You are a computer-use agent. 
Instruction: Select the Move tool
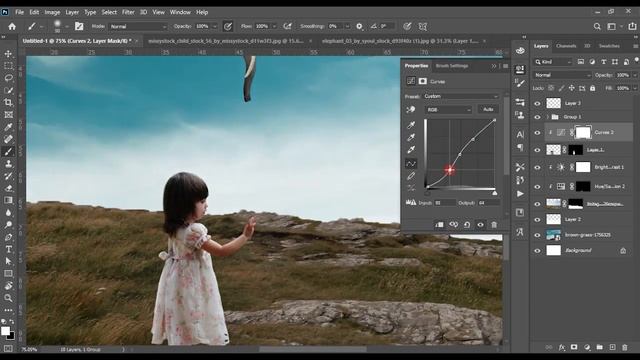click(x=8, y=53)
